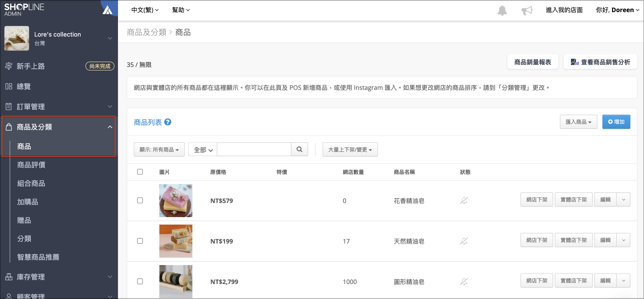Click the 商品列表 heading link
The width and height of the screenshot is (644, 299).
[148, 122]
